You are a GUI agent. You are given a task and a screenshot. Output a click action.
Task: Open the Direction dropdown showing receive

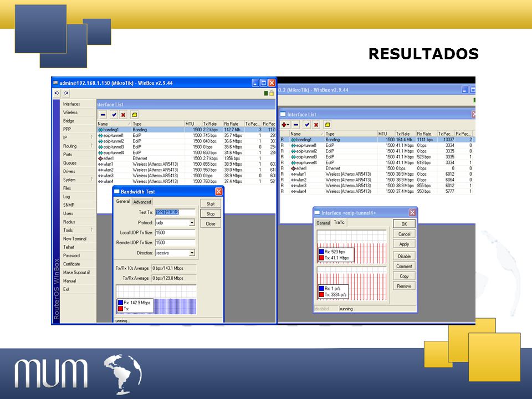pos(192,253)
